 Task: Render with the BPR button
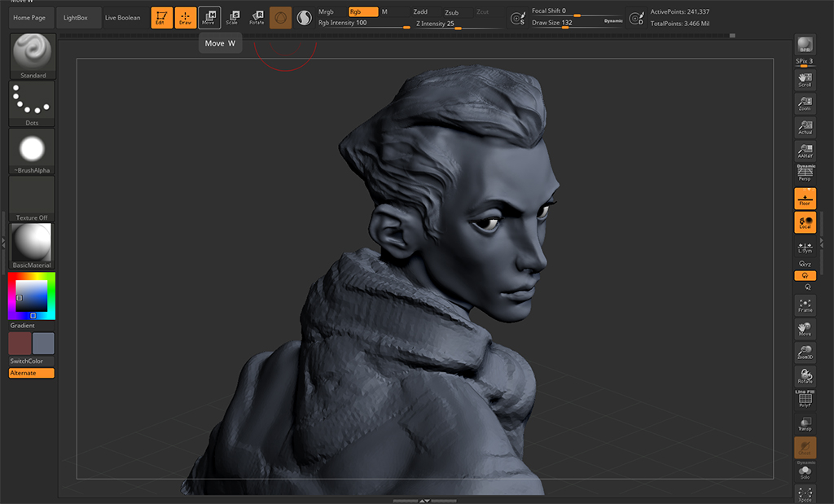click(805, 45)
